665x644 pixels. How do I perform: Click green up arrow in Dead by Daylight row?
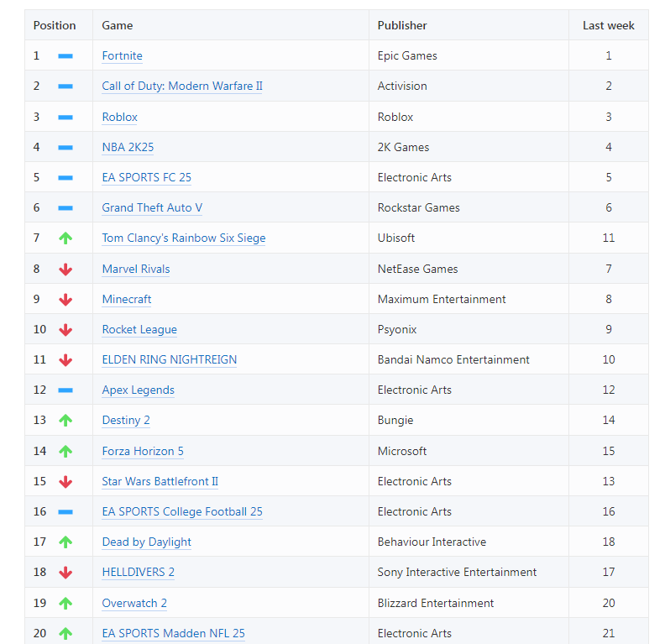tap(65, 542)
